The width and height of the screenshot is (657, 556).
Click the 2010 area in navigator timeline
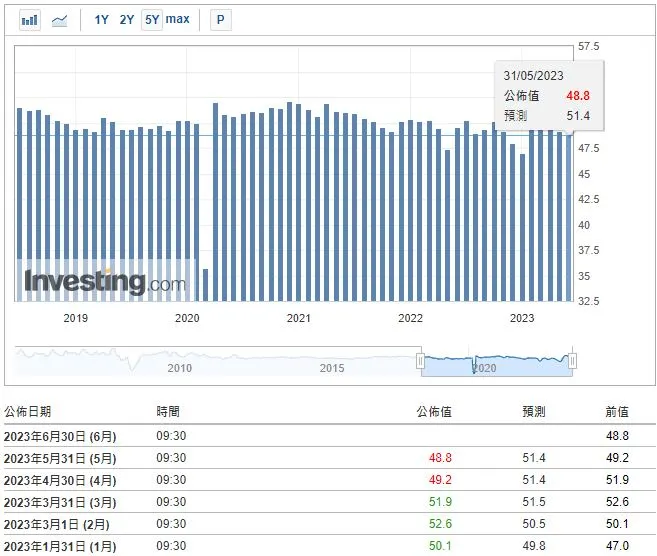click(180, 367)
